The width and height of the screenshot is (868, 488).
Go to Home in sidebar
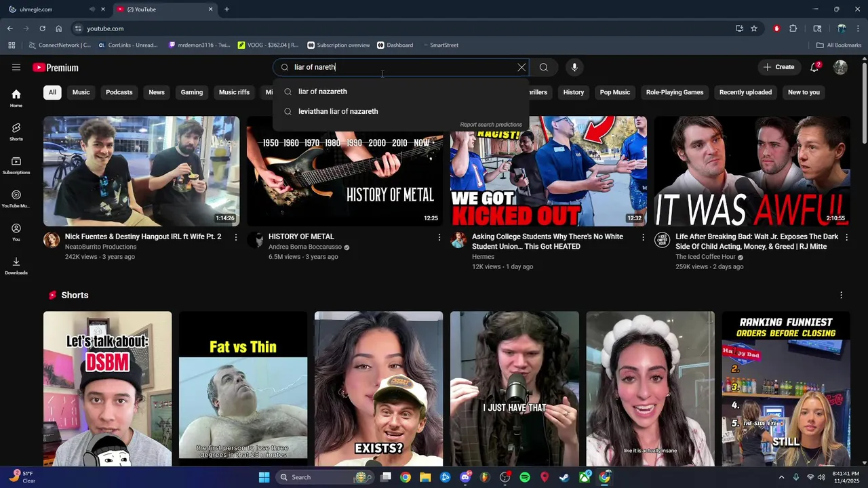[16, 98]
